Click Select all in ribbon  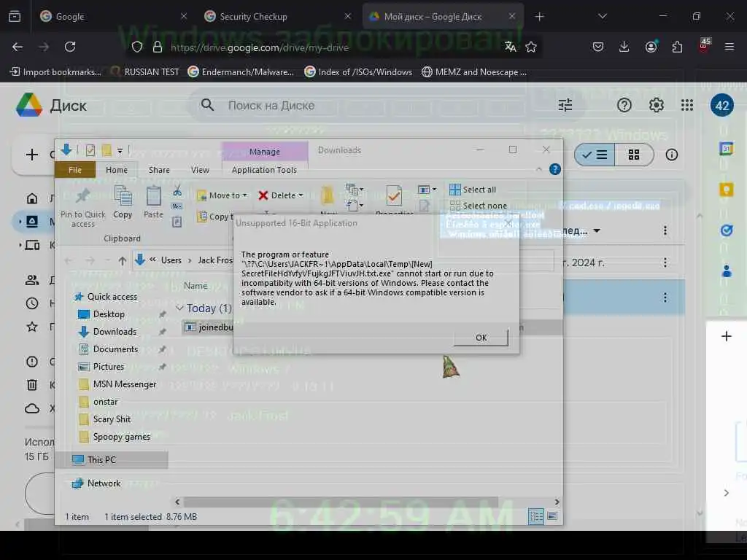[473, 190]
